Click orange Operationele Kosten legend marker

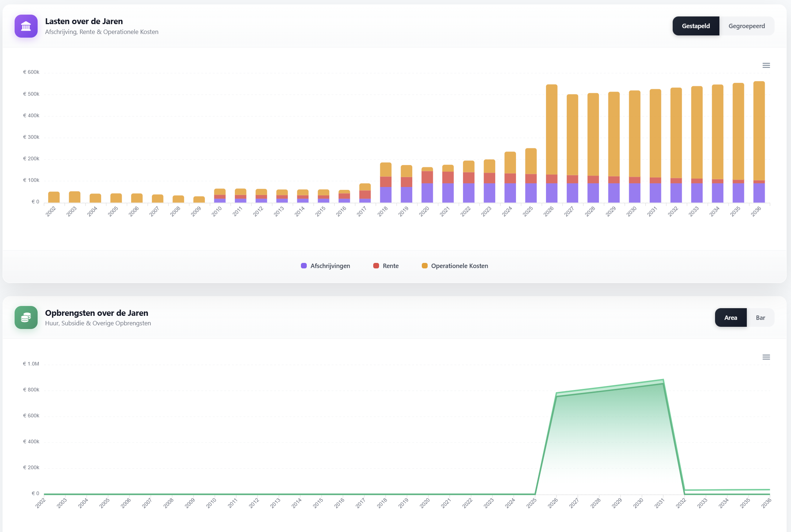tap(425, 266)
